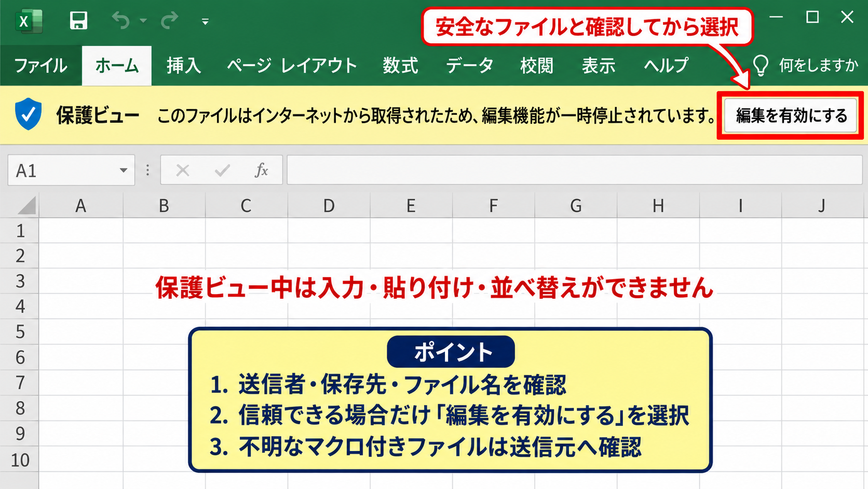Select column H header
The width and height of the screenshot is (868, 489).
658,206
